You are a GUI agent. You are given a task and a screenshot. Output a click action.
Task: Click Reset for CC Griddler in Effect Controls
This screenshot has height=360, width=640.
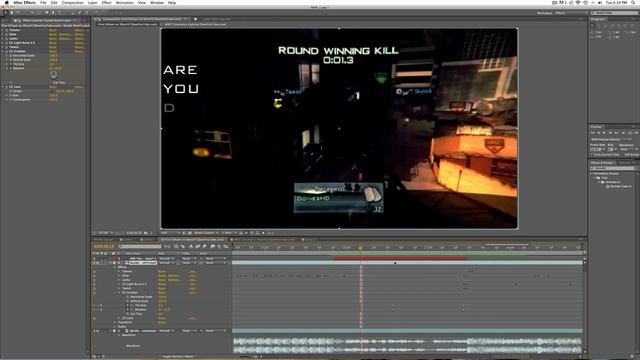pos(53,51)
